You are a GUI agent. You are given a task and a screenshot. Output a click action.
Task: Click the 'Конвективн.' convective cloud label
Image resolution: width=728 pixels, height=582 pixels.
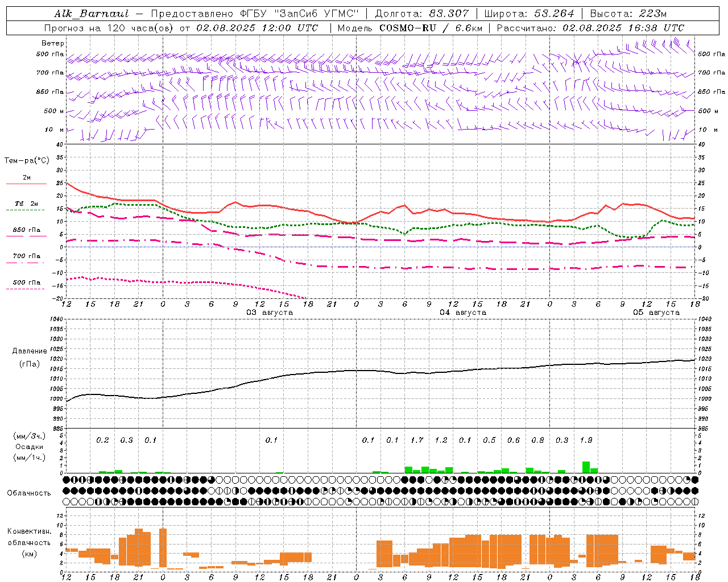[x=29, y=531]
